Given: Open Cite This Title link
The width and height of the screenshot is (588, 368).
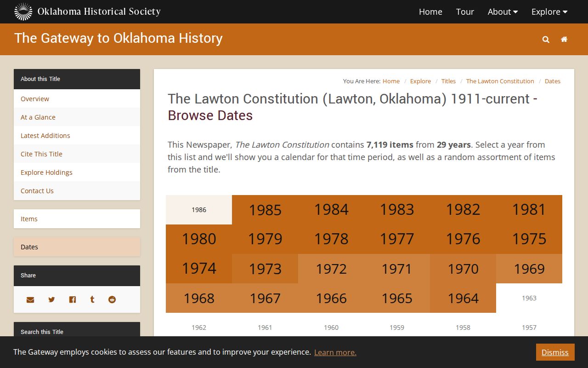Looking at the screenshot, I should click(x=77, y=154).
